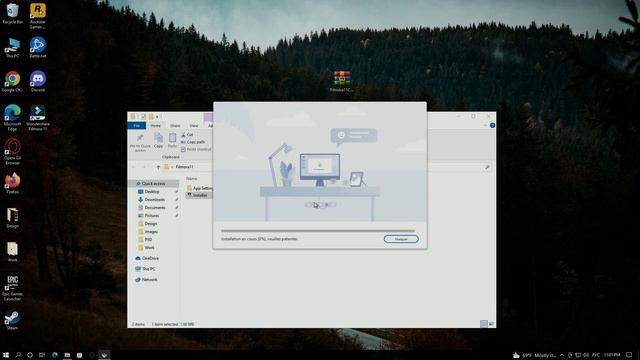This screenshot has width=640, height=360.
Task: Open taskbar Search
Action: point(18,355)
